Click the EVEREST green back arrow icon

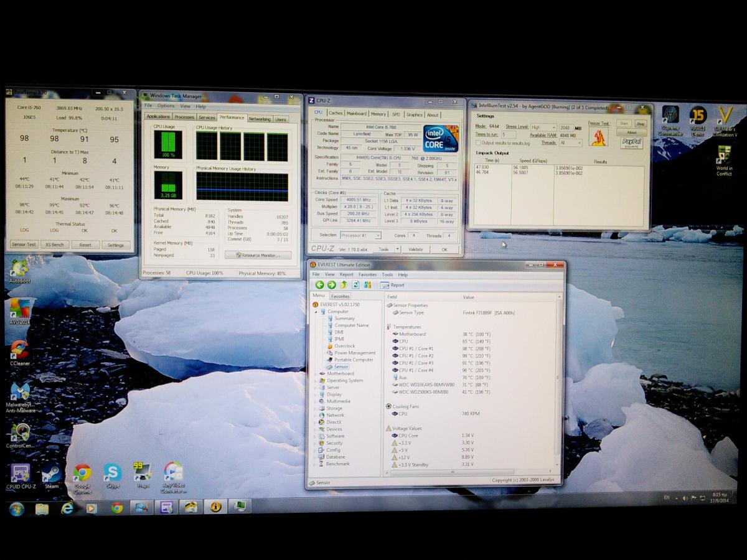pos(319,285)
